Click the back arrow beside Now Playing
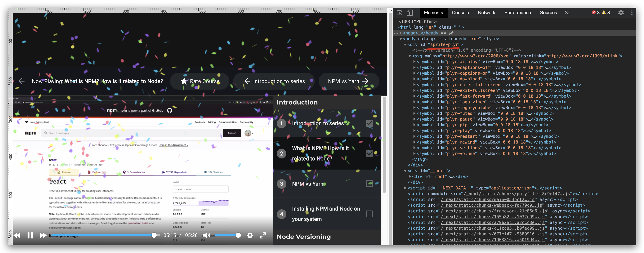 (21, 81)
